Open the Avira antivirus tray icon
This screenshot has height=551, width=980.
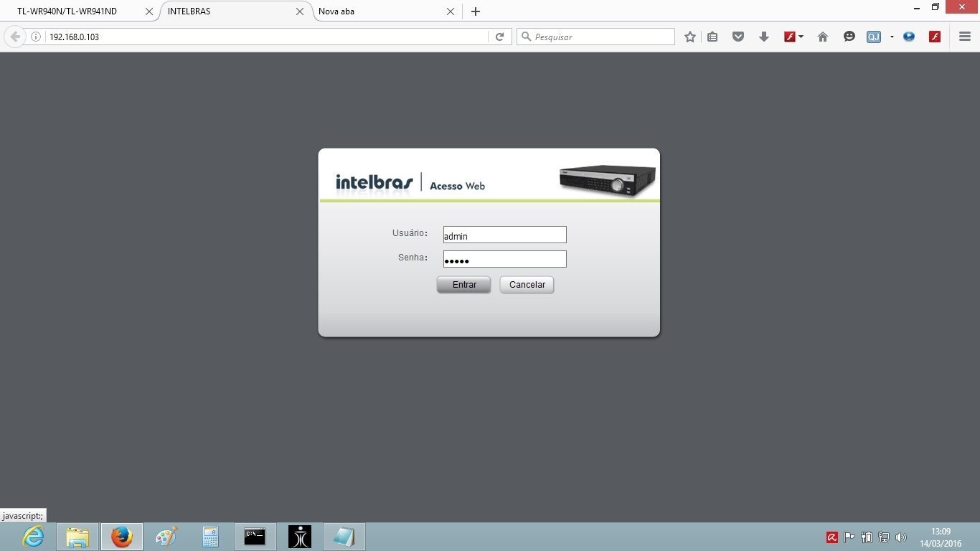click(x=832, y=537)
